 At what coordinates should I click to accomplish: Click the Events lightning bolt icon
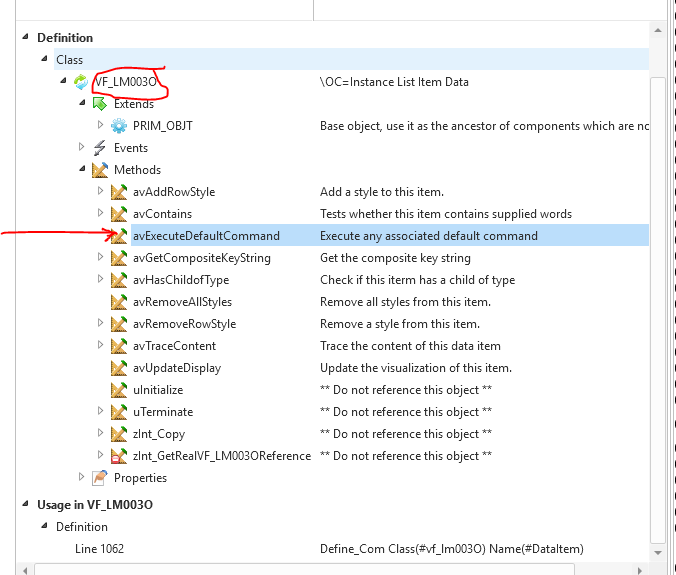(100, 148)
